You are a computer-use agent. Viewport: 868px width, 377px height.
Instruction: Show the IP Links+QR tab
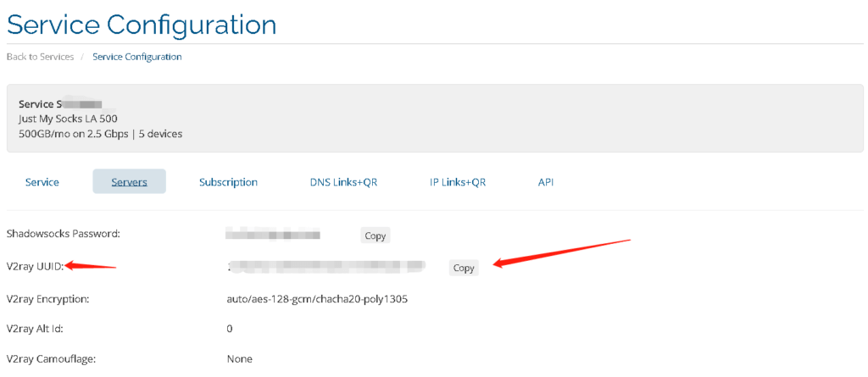(457, 181)
